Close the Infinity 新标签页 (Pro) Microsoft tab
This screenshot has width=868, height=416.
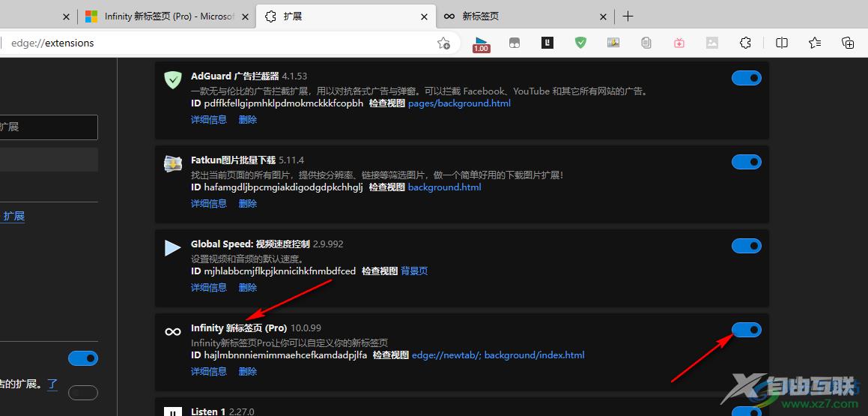point(245,17)
